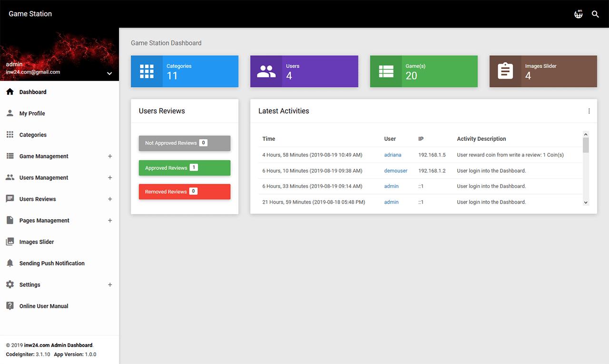Screen dimensions: 609x364
Task: Click the Users Management people icon
Action: coord(10,177)
